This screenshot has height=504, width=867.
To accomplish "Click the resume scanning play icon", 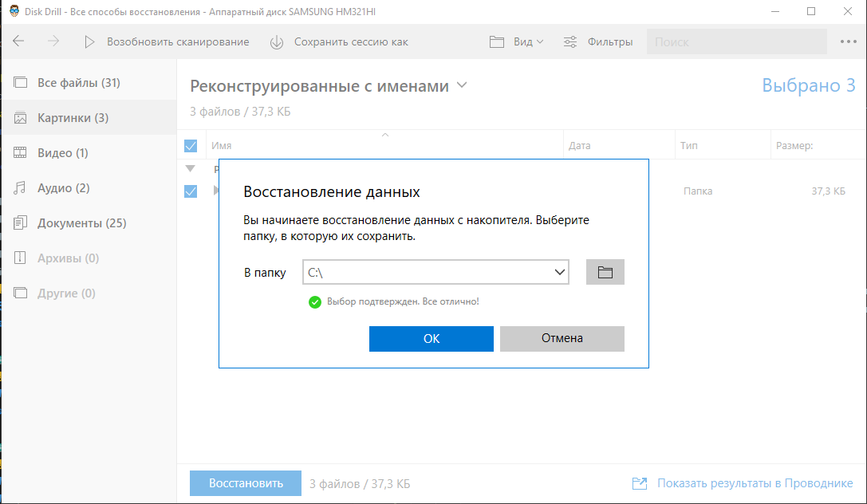I will 90,41.
